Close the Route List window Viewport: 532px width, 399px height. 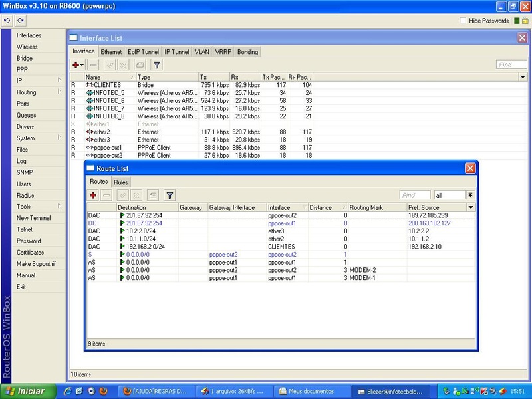click(470, 168)
